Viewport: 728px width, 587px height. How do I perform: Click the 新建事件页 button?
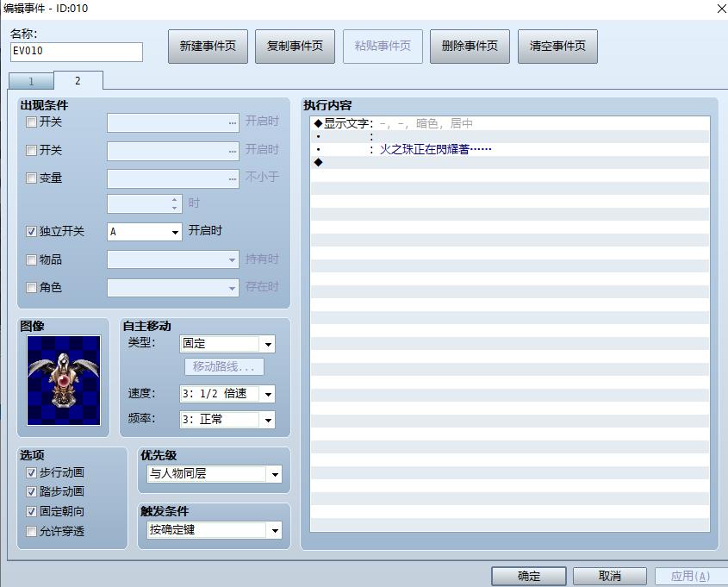click(208, 46)
